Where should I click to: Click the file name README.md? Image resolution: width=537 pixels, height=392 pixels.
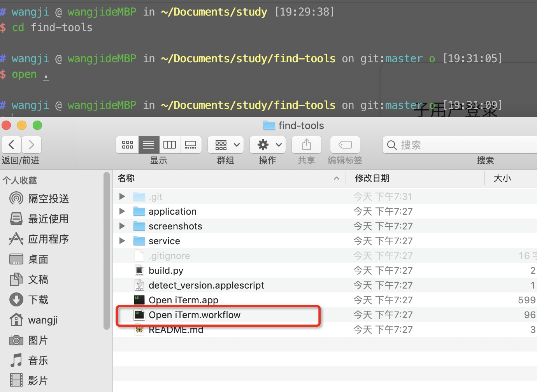(176, 330)
